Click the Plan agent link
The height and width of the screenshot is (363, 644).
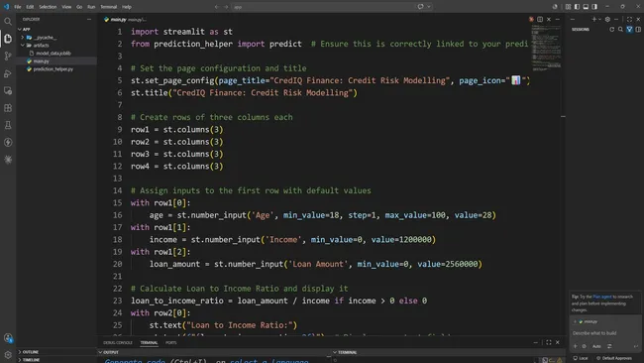[x=602, y=297]
